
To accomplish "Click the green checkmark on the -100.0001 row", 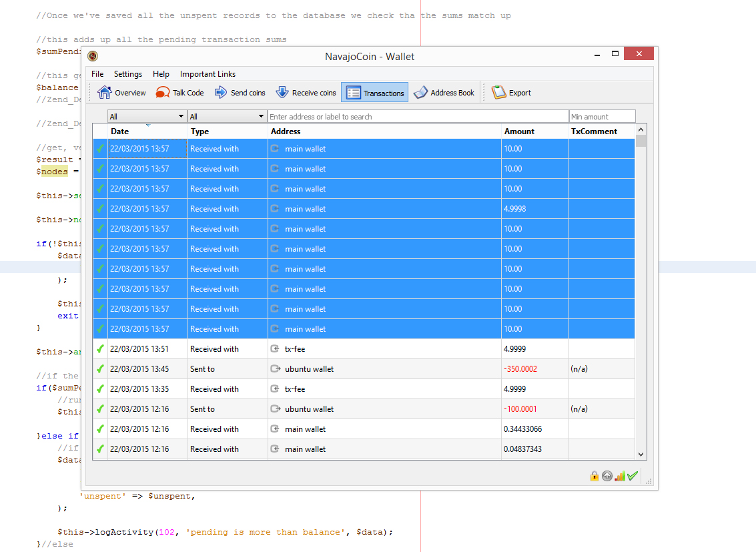I will 100,408.
